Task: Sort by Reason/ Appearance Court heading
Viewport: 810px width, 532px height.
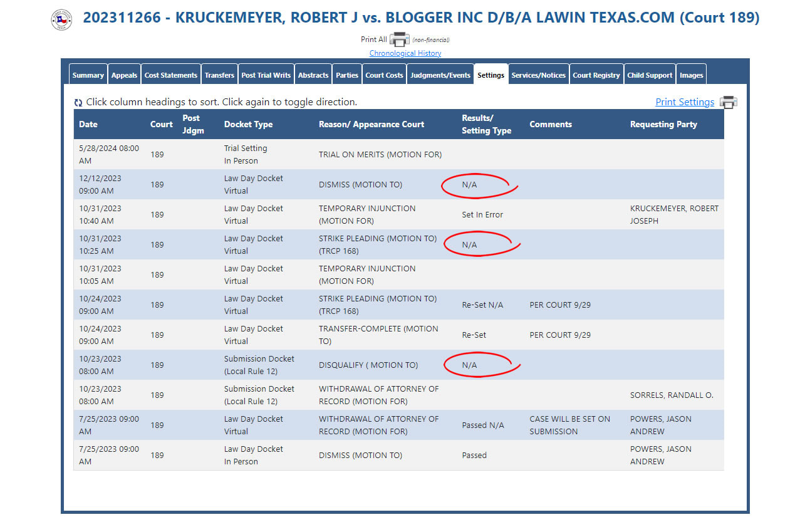Action: point(371,124)
